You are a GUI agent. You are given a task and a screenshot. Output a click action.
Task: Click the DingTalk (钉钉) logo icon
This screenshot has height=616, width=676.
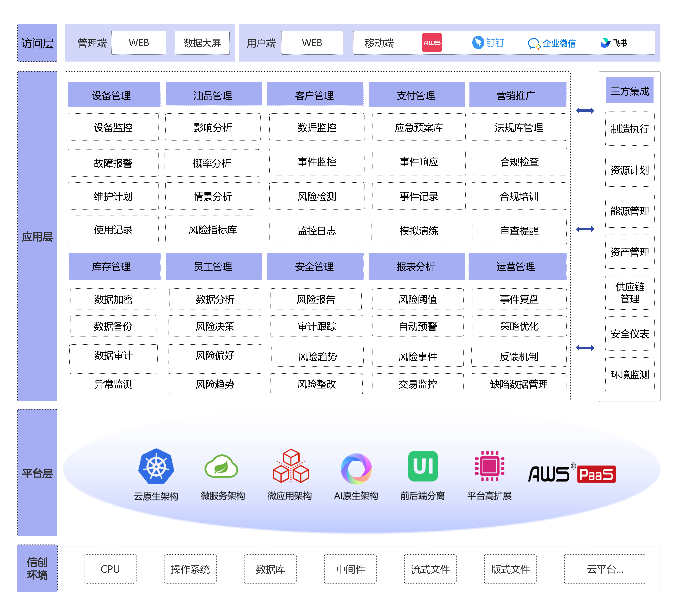[478, 43]
